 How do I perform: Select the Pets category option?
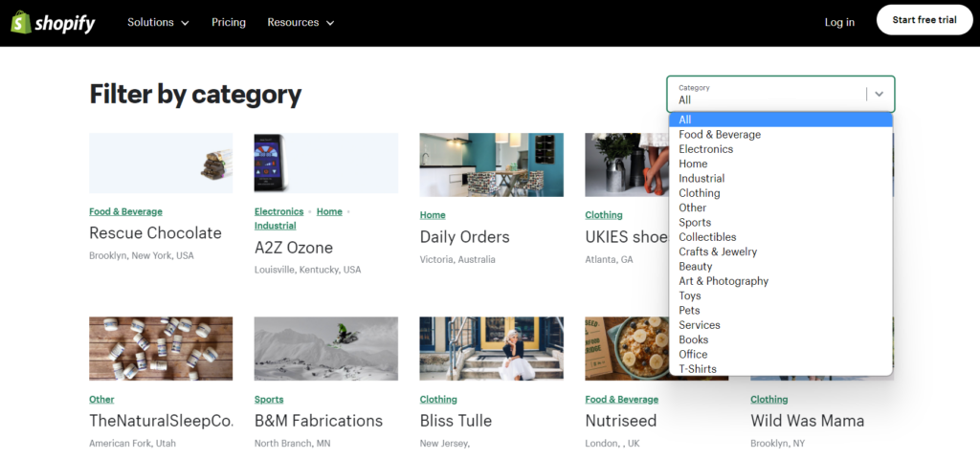click(689, 310)
